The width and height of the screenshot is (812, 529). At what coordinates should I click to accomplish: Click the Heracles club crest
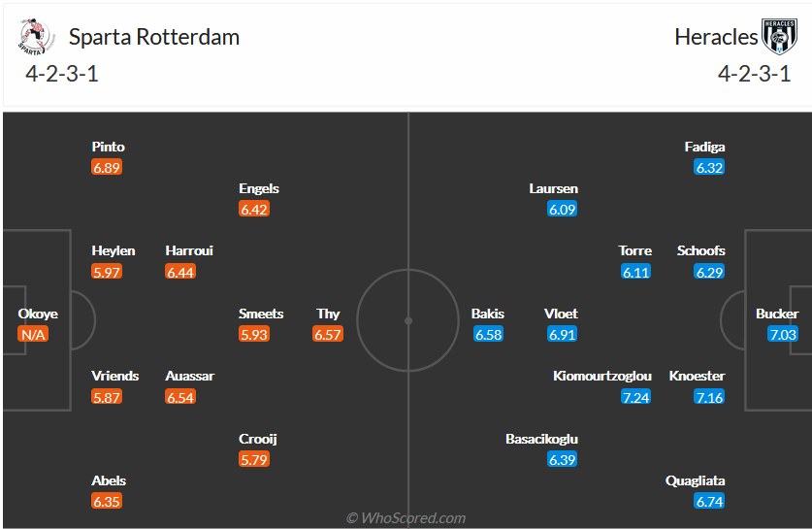tap(778, 37)
